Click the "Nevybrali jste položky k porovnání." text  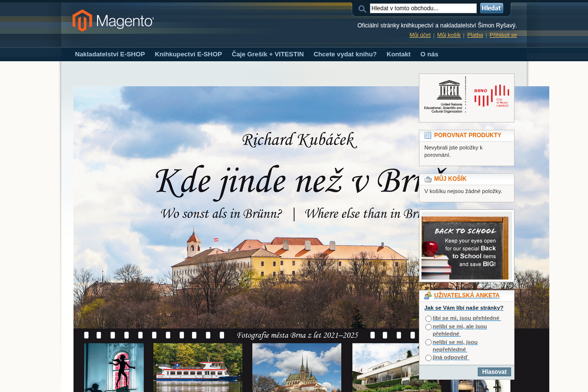pyautogui.click(x=453, y=151)
